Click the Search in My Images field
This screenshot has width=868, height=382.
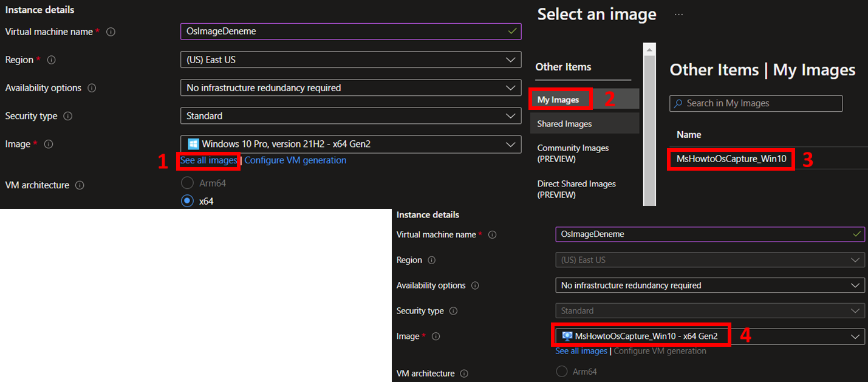click(756, 103)
